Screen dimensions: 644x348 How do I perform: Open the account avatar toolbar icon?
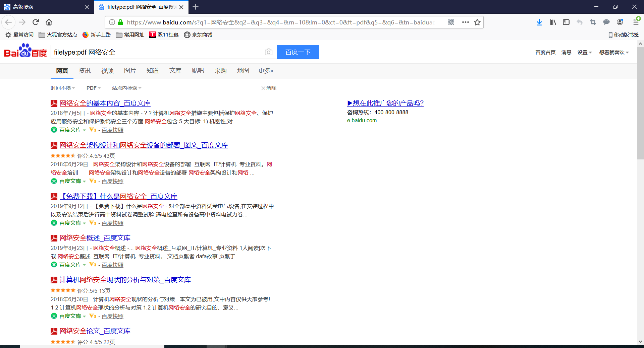[x=620, y=22]
